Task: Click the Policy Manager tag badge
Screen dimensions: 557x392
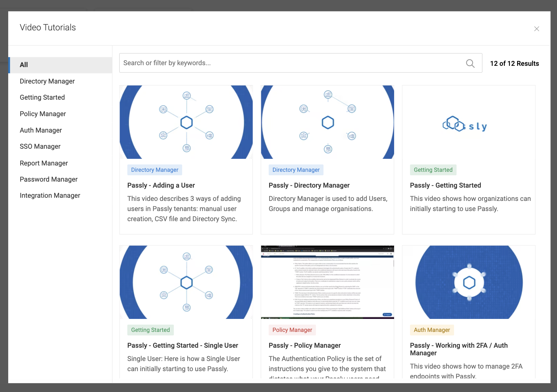Action: (292, 330)
